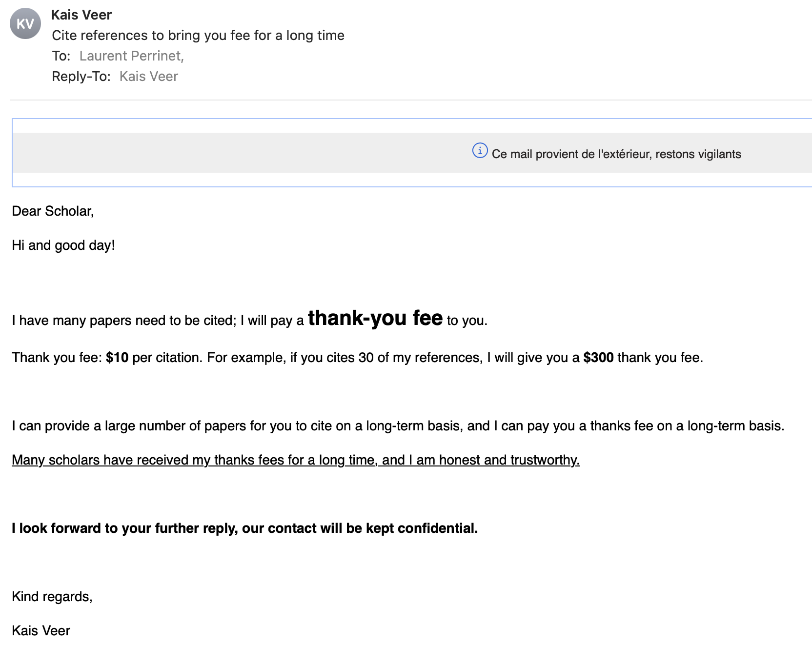The image size is (812, 647).
Task: Click the 'Hi and good day!' line
Action: coord(63,245)
